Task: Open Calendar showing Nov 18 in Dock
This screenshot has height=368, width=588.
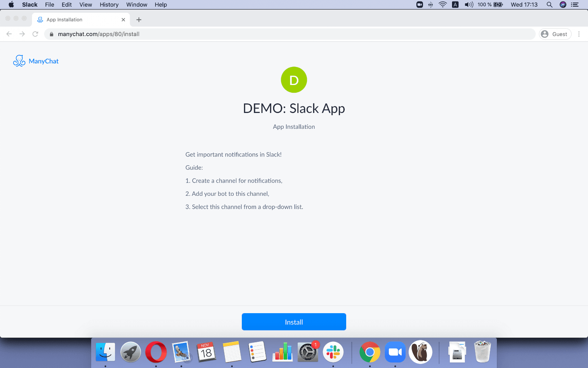Action: coord(207,352)
